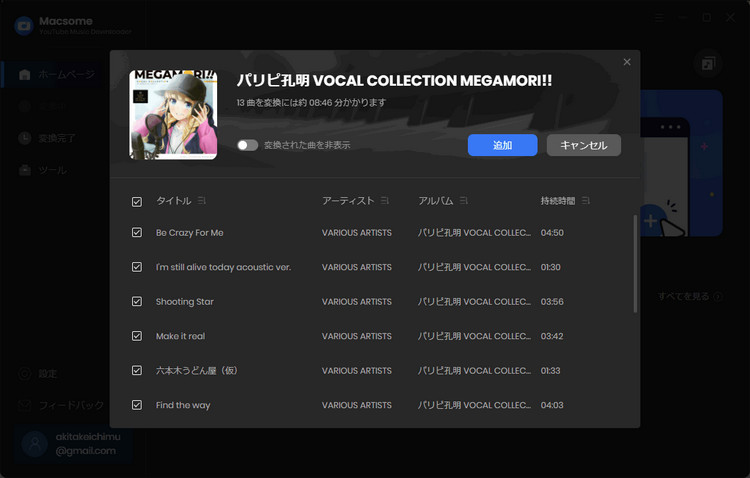Click the blue plus add button behind dialog
The image size is (750, 478).
click(x=650, y=221)
